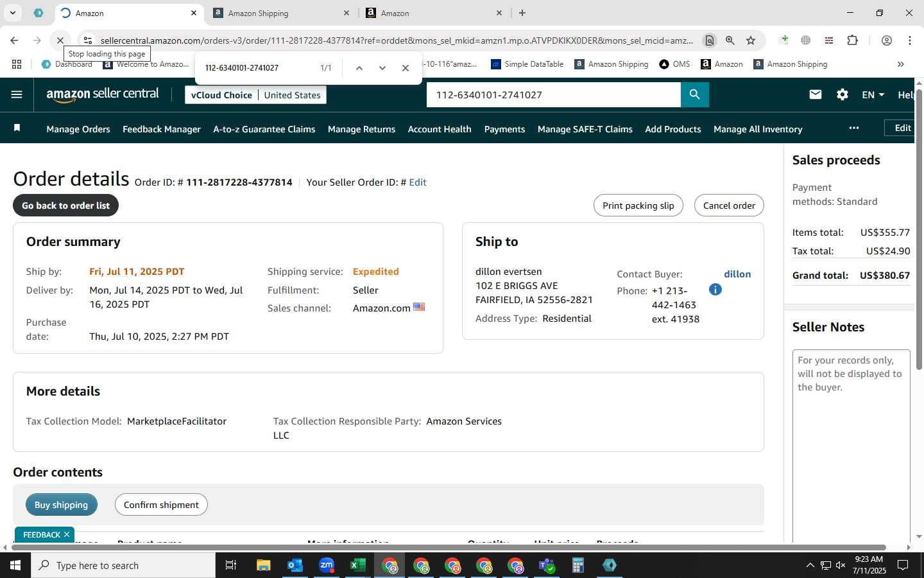Open A-to-z Guarantee Claims
This screenshot has width=924, height=578.
coord(264,129)
